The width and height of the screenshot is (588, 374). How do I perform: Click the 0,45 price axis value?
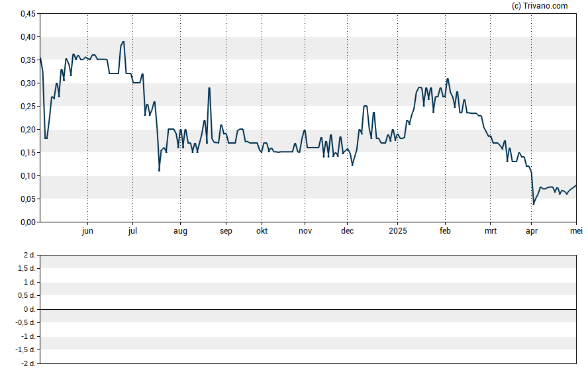[x=28, y=14]
